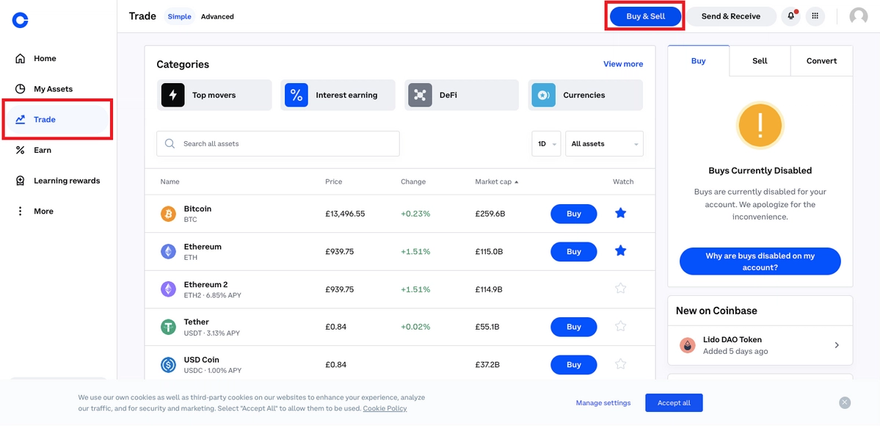Click the Currencies coin icon
The image size is (880, 426).
coord(543,95)
